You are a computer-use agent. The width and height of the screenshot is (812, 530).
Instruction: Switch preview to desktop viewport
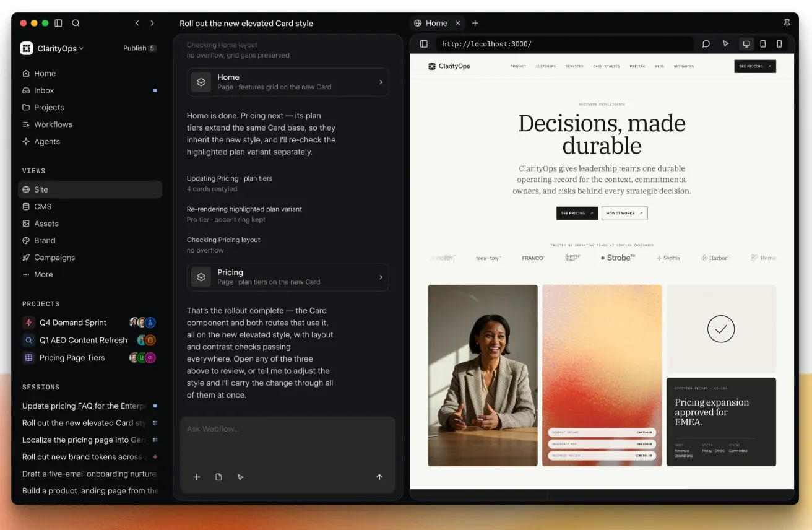pyautogui.click(x=746, y=44)
